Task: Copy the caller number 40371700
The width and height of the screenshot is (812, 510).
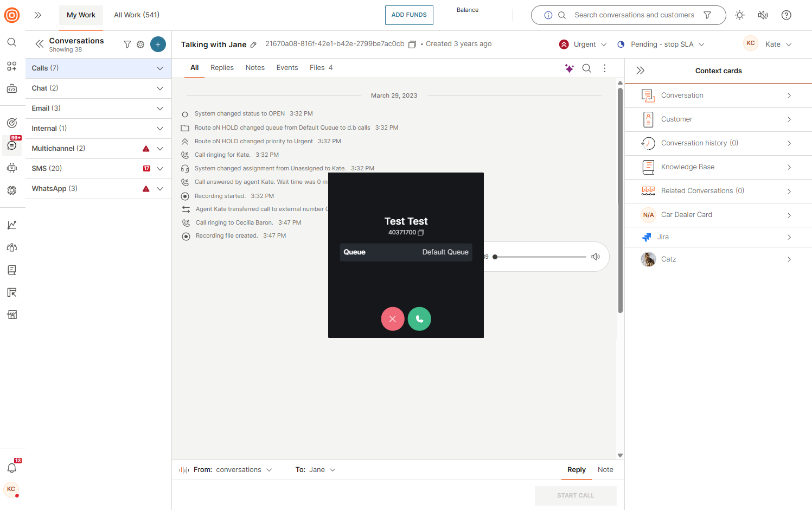Action: [x=421, y=233]
